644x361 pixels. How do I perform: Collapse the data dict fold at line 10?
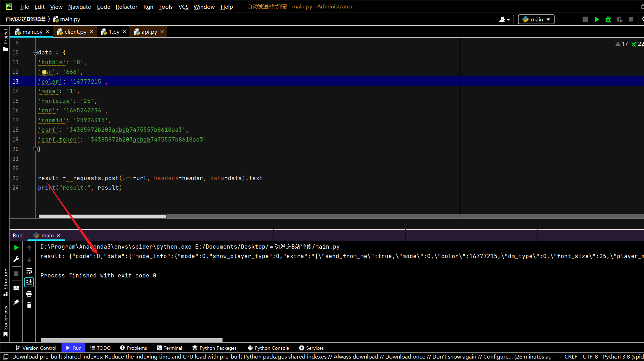(35, 53)
